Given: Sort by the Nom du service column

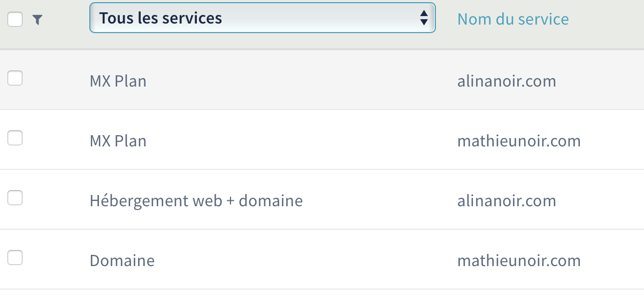Looking at the screenshot, I should (513, 19).
